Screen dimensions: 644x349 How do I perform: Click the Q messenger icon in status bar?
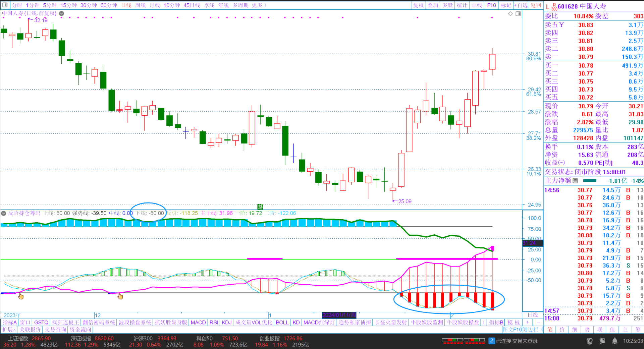[590, 341]
